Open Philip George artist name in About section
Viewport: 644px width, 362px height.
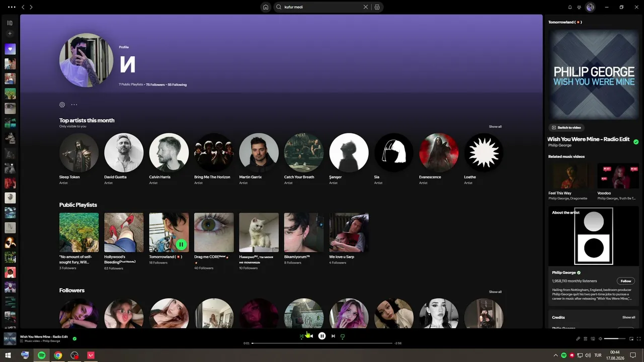[563, 273]
